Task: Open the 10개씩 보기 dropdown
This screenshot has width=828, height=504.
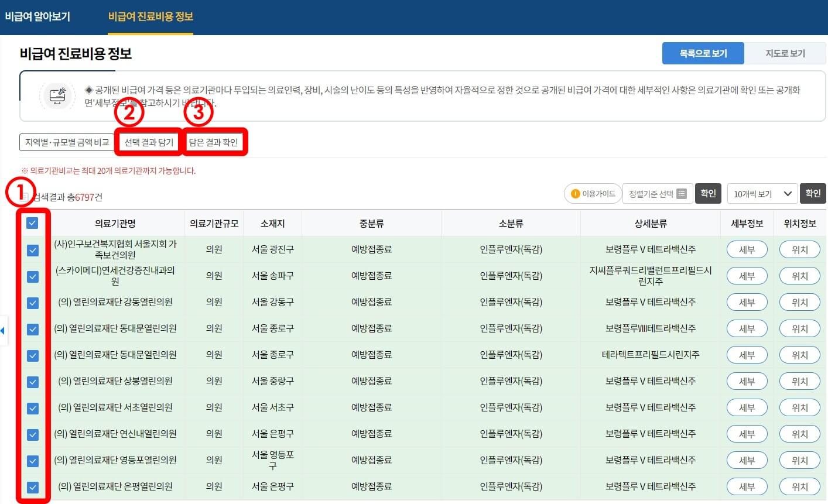Action: 762,193
